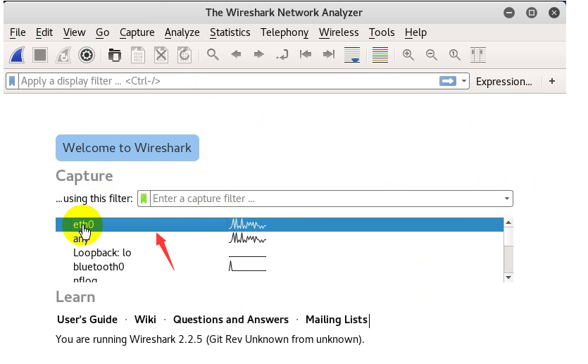This screenshot has height=364, width=588.
Task: Open the Statistics menu
Action: pos(230,32)
